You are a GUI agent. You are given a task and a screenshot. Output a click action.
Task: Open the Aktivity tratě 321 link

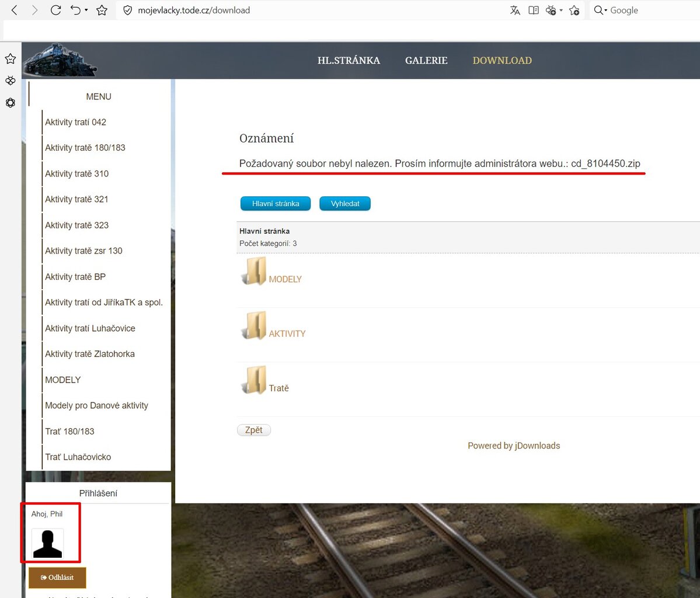76,199
